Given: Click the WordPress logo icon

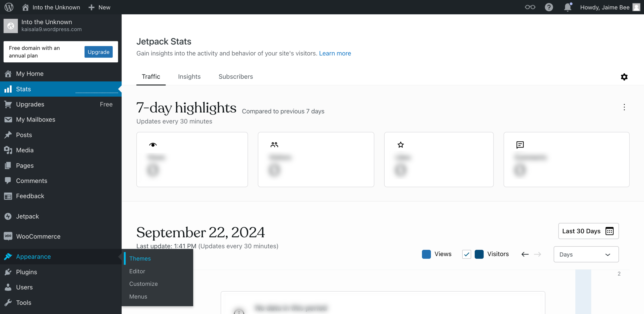Looking at the screenshot, I should click(x=9, y=7).
